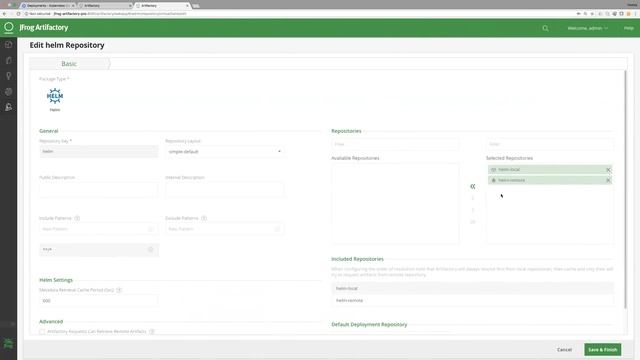Viewport: 640px width, 360px height.
Task: Open the Artifacts icon in sidebar
Action: (9, 60)
